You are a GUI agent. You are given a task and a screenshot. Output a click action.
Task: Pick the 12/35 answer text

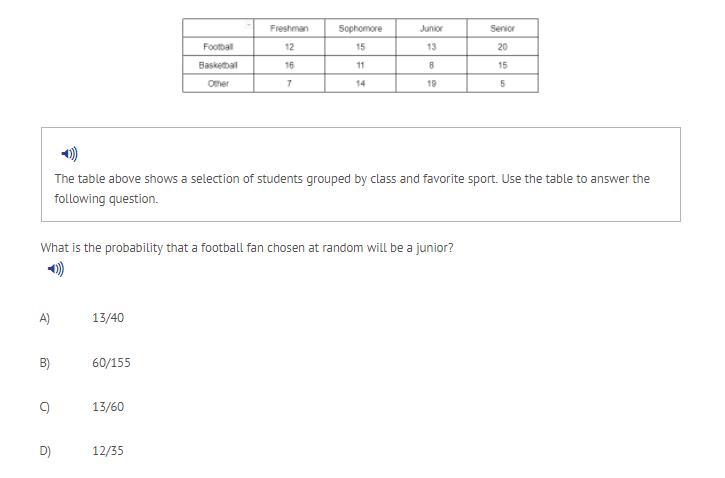click(x=108, y=451)
